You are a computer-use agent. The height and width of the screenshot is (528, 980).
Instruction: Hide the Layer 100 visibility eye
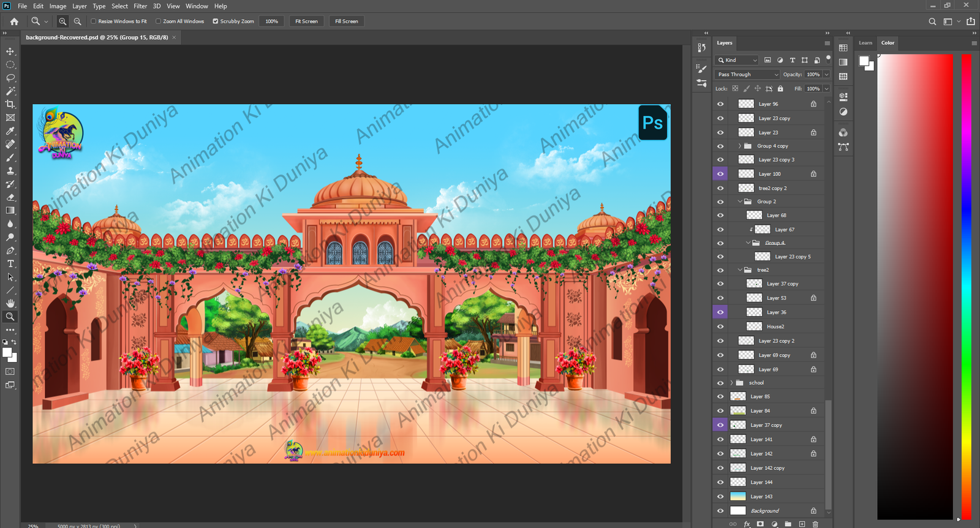(720, 174)
